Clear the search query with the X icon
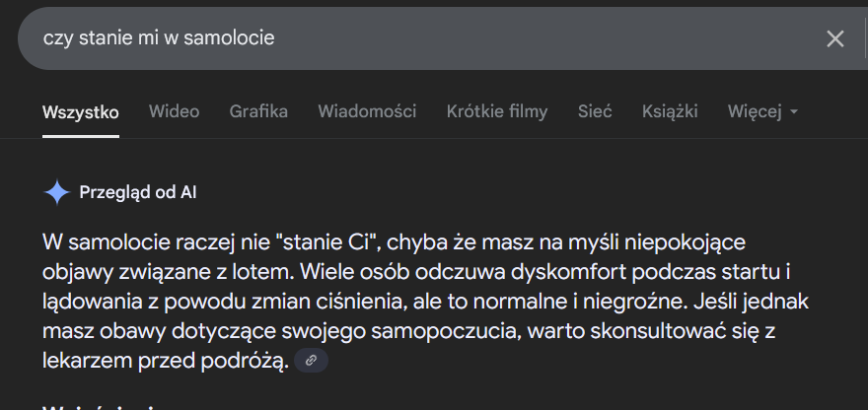This screenshot has width=868, height=410. (x=834, y=38)
